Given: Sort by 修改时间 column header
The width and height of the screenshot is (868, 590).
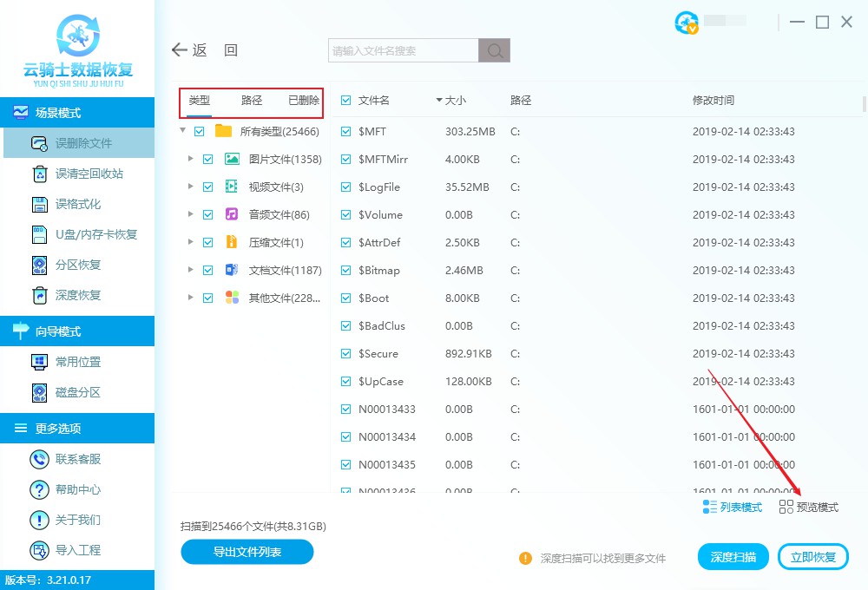Looking at the screenshot, I should [x=713, y=100].
